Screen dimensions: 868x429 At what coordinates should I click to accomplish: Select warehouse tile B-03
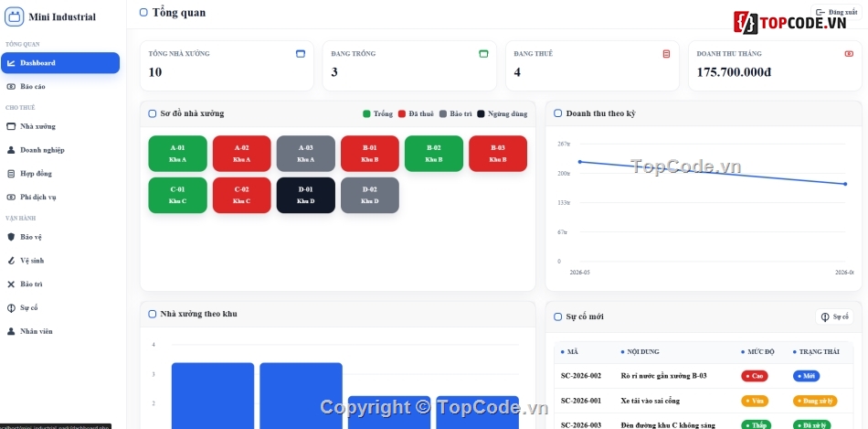(498, 154)
